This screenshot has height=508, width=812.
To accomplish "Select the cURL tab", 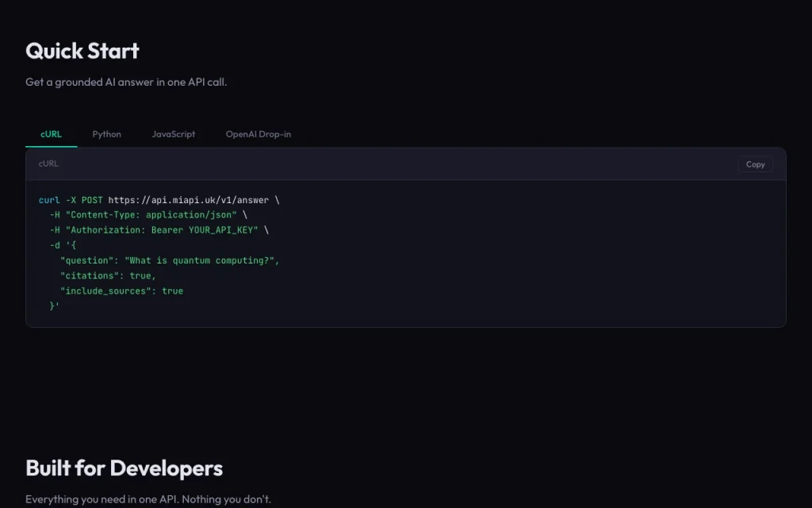I will pos(52,134).
